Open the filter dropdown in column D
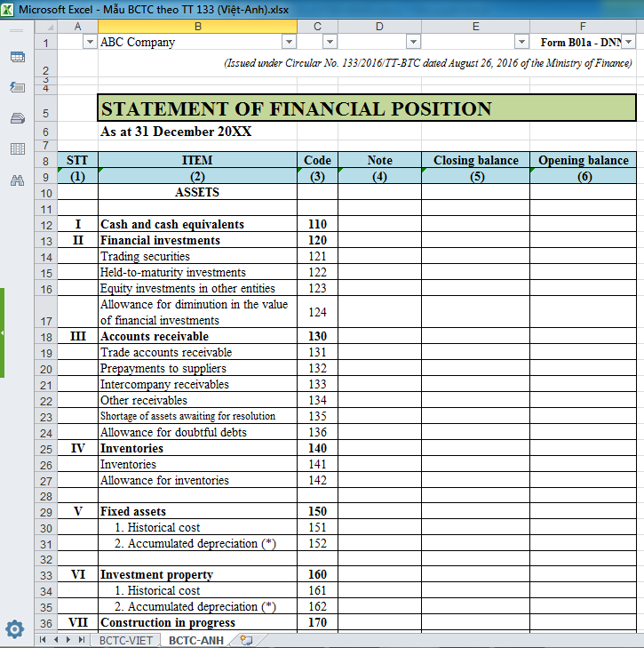Viewport: 644px width, 648px height. pyautogui.click(x=412, y=43)
